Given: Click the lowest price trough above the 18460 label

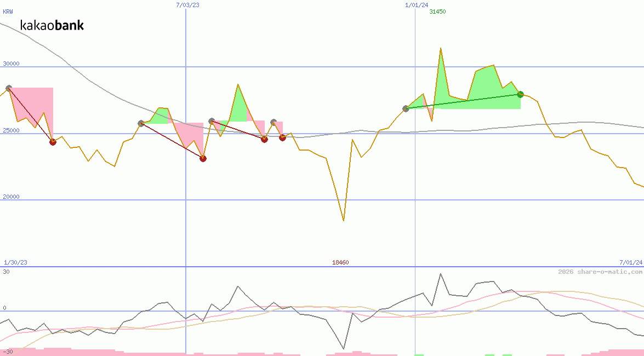Looking at the screenshot, I should (344, 220).
